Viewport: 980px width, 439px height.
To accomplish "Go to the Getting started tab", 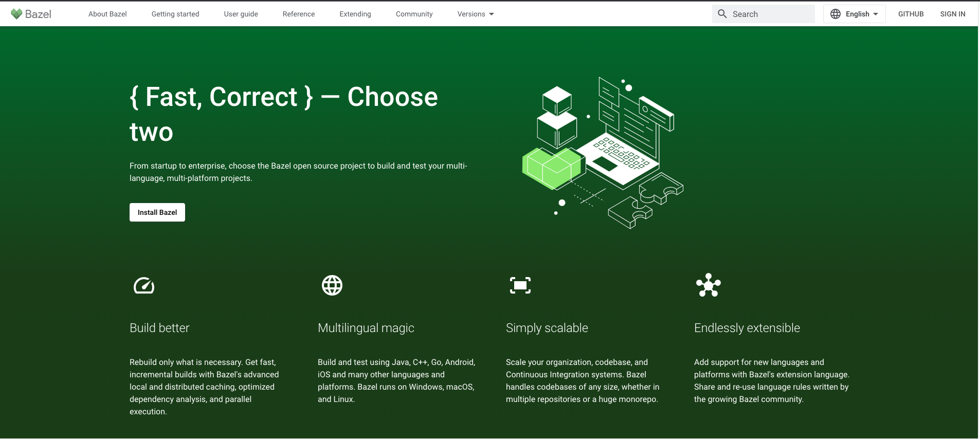I will [175, 14].
